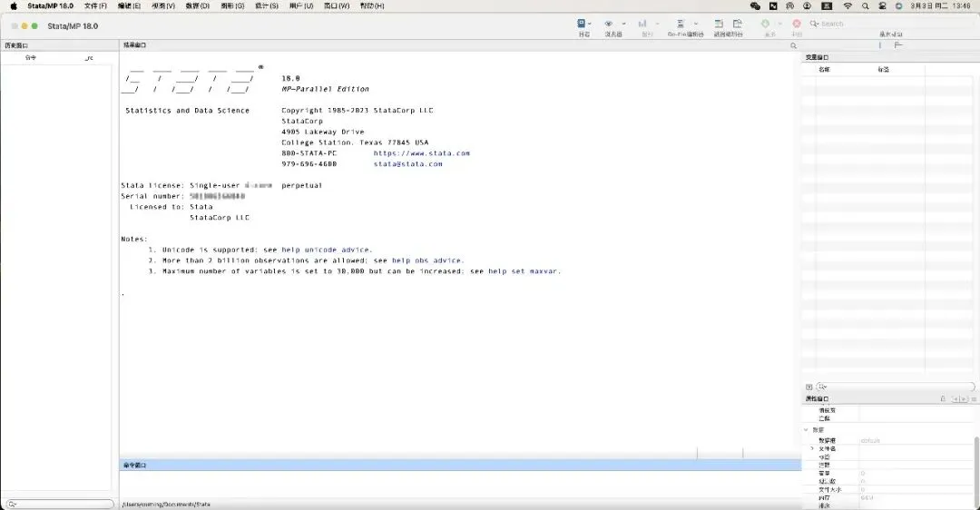Click the stata@stata.com email link
Image resolution: width=980 pixels, height=510 pixels.
click(407, 163)
